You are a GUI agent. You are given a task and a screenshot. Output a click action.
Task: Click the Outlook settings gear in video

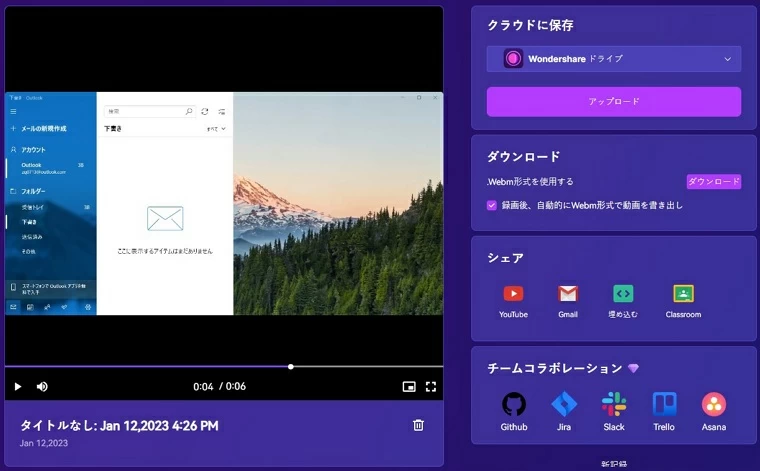coord(88,307)
